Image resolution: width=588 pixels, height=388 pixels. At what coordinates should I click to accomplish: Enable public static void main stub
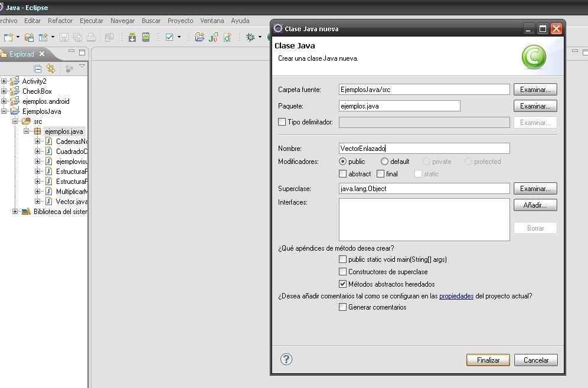click(x=342, y=259)
